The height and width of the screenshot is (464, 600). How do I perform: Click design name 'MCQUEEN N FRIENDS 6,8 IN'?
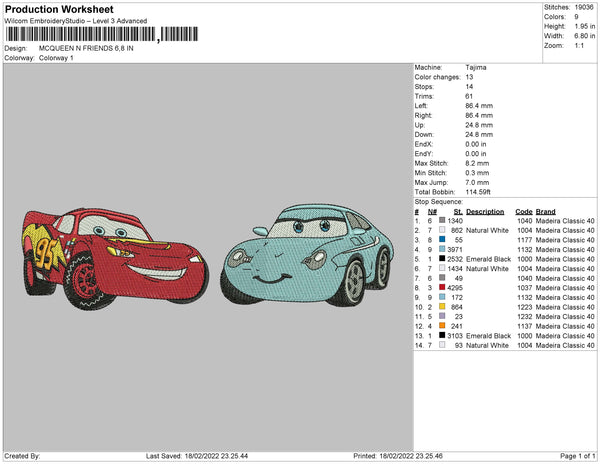click(86, 49)
